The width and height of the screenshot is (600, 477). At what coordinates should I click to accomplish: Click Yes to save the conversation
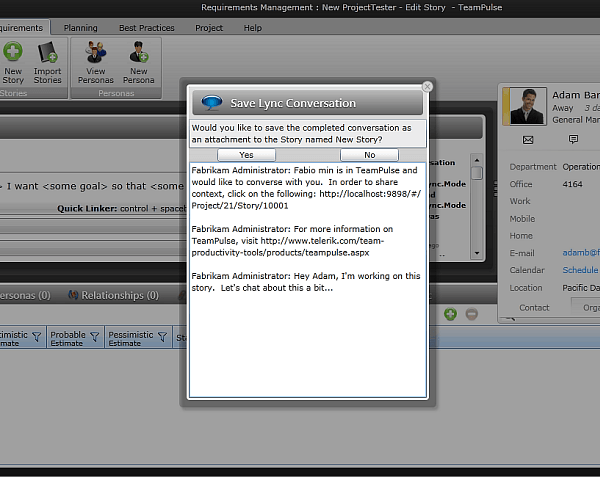tap(246, 155)
